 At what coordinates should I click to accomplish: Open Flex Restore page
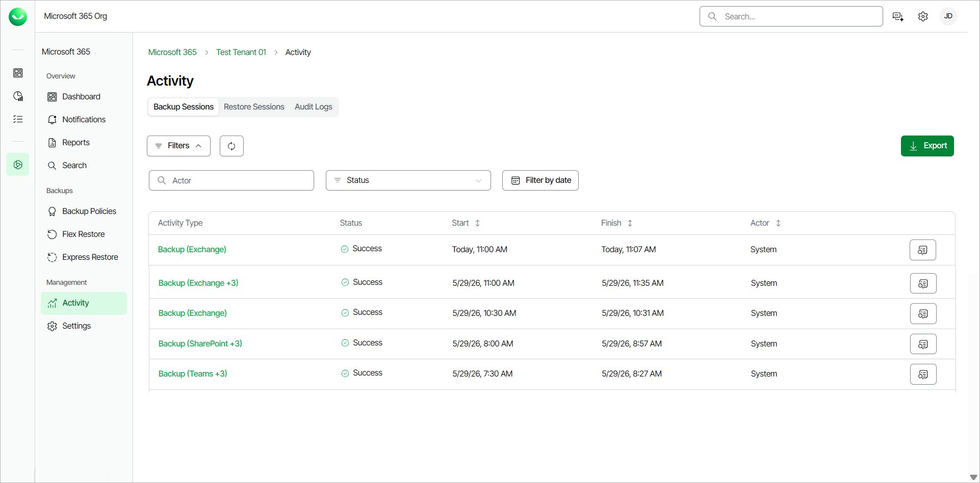click(84, 234)
